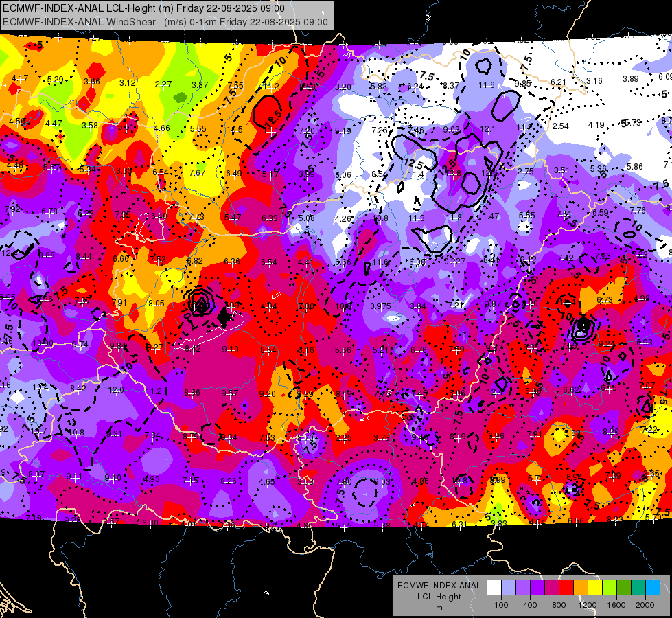Click the legend tick label '400'

[530, 605]
